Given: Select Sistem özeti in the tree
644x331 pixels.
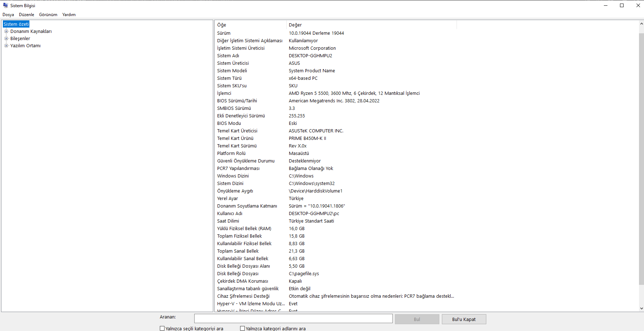Looking at the screenshot, I should tap(16, 24).
